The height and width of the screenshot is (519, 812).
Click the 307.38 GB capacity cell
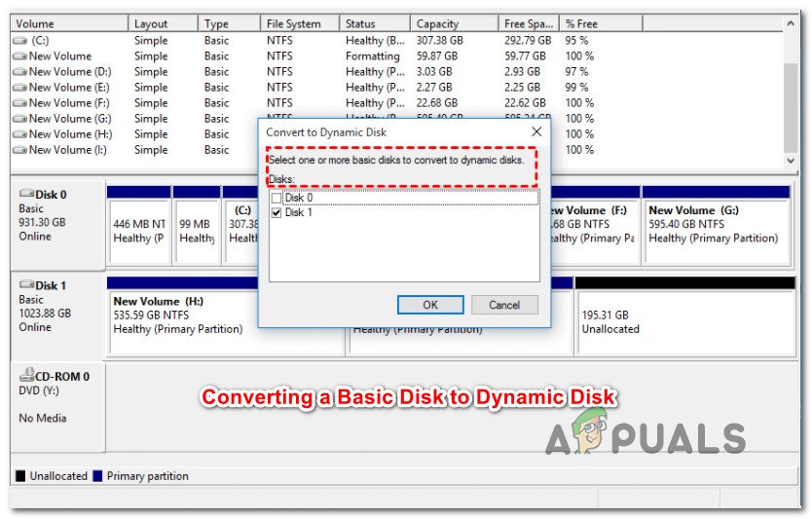click(x=440, y=40)
